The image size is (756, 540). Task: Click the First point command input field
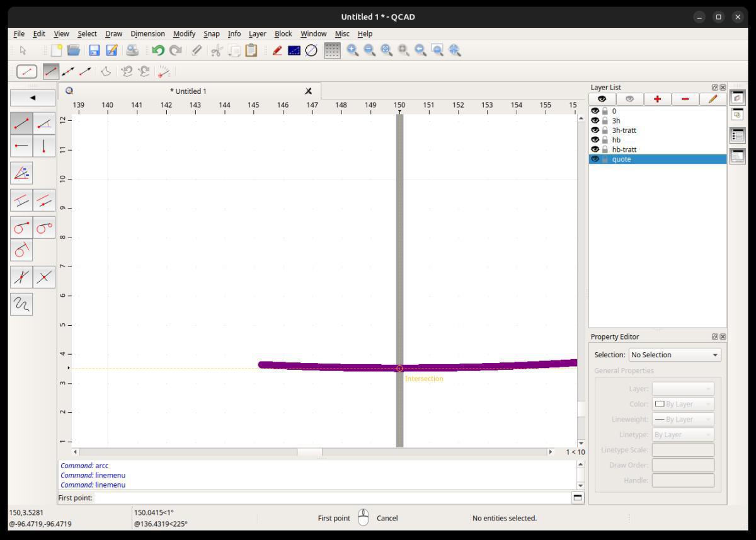tap(332, 498)
